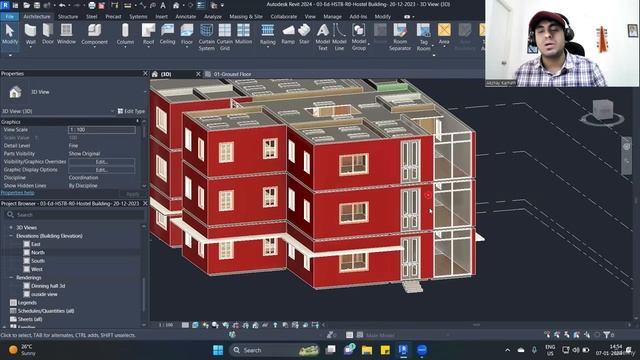Screen dimensions: 640x360
Task: Open the Wall tool dropdown arrow
Action: [31, 47]
